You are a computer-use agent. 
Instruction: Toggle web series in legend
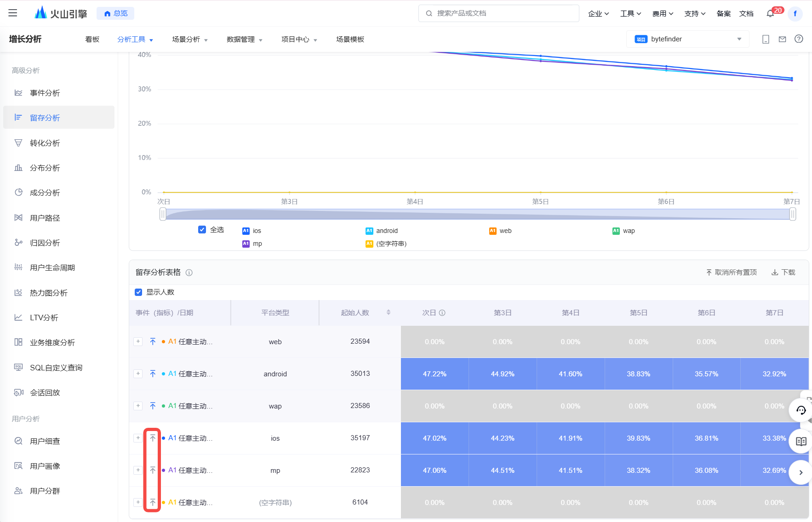(x=500, y=231)
